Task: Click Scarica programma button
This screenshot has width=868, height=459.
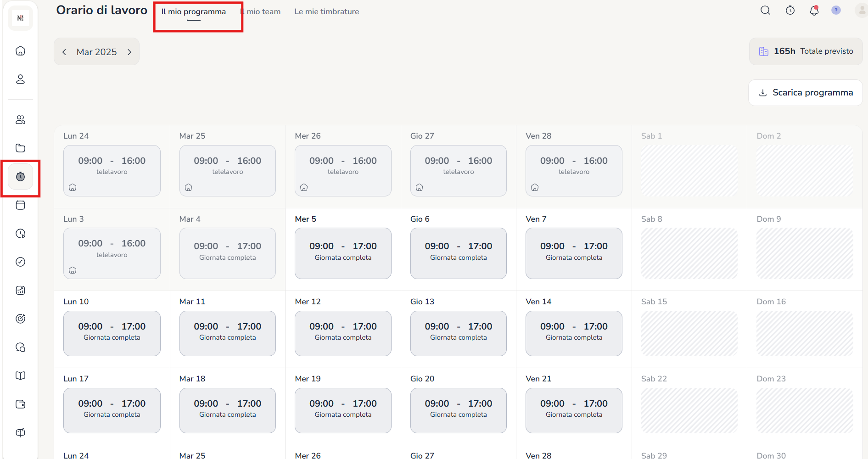Action: [806, 93]
